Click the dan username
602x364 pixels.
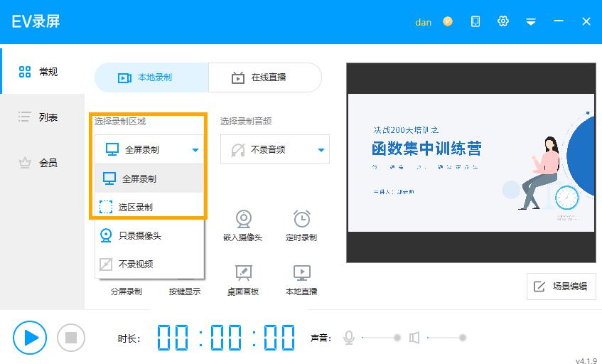(423, 22)
